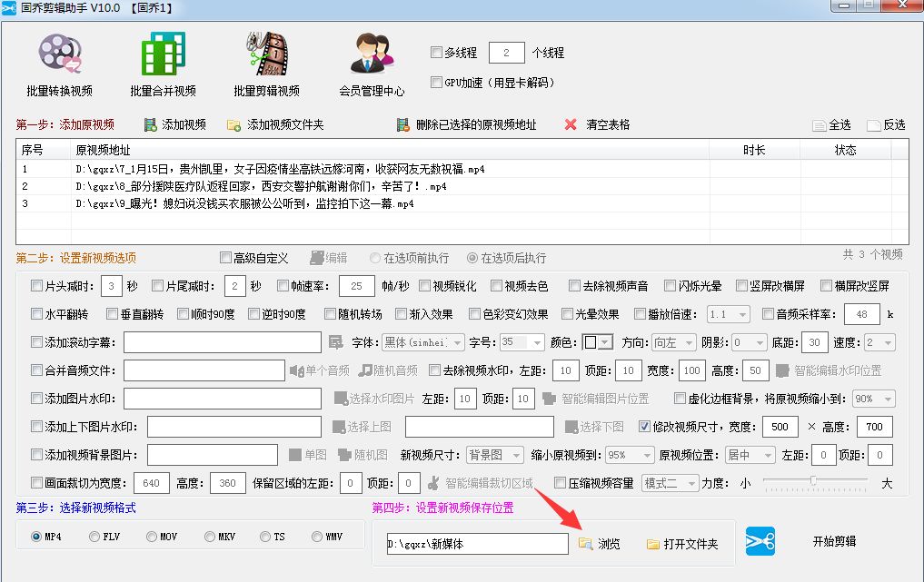The width and height of the screenshot is (924, 582).
Task: Open the 播放倍速 dropdown showing 1.1
Action: pyautogui.click(x=729, y=314)
